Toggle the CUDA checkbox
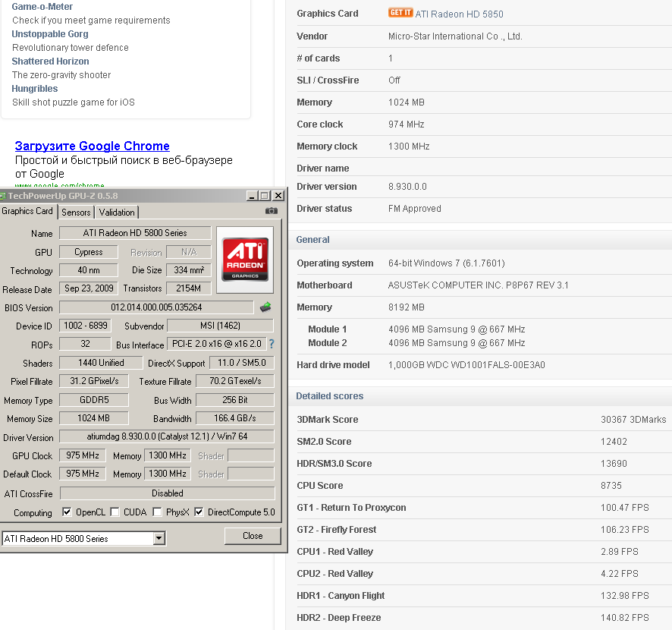The image size is (672, 630). pos(115,512)
